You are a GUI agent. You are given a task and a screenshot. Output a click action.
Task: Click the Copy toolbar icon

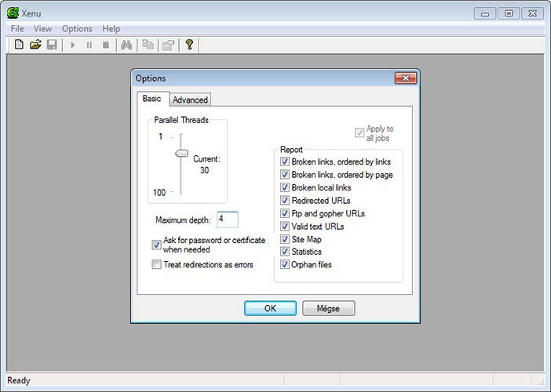[148, 45]
